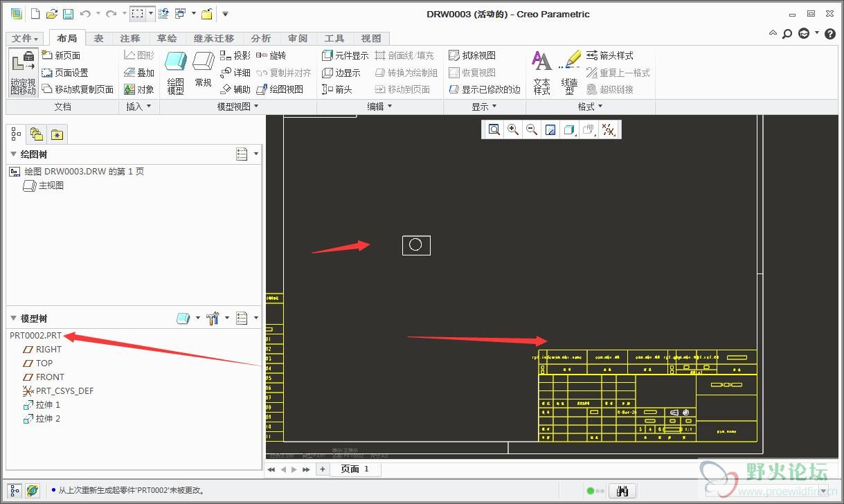This screenshot has width=844, height=504.
Task: Click 新页面 (new sheet) button
Action: click(61, 55)
